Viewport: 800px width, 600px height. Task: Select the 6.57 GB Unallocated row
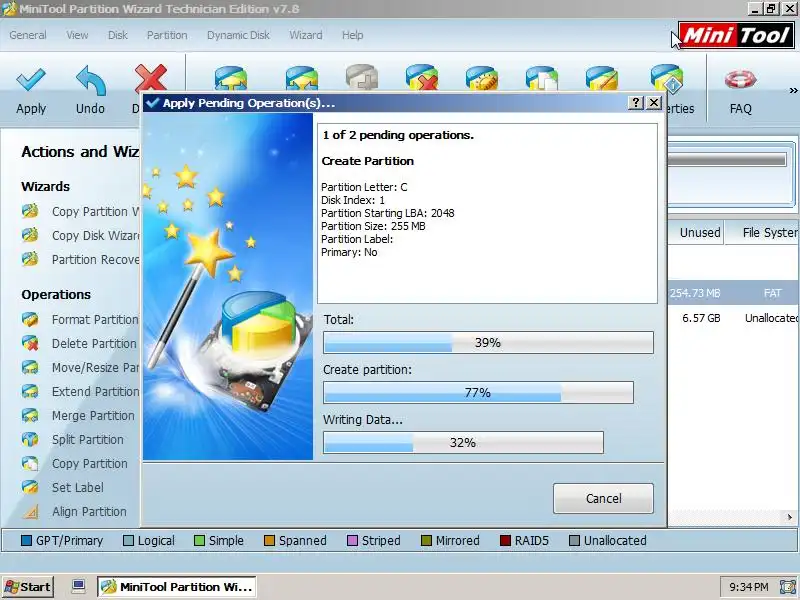tap(734, 318)
